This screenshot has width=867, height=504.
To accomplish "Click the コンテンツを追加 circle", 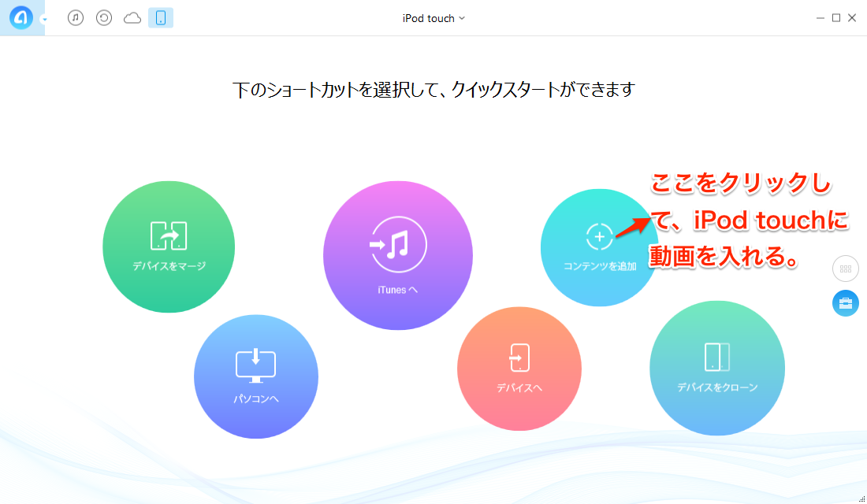I will coord(599,247).
